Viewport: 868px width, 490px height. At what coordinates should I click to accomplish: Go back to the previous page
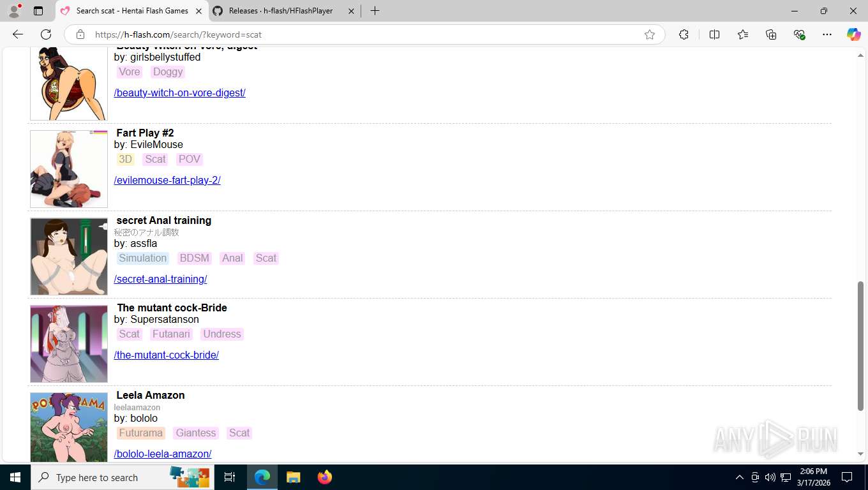18,34
